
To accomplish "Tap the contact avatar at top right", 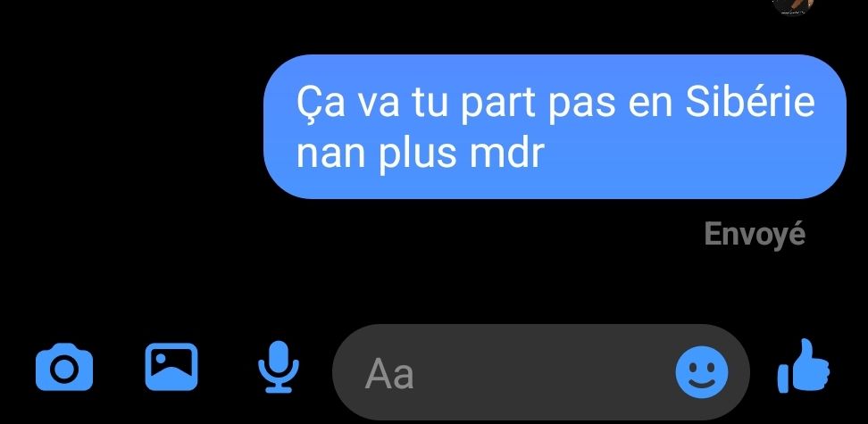I will 793,5.
